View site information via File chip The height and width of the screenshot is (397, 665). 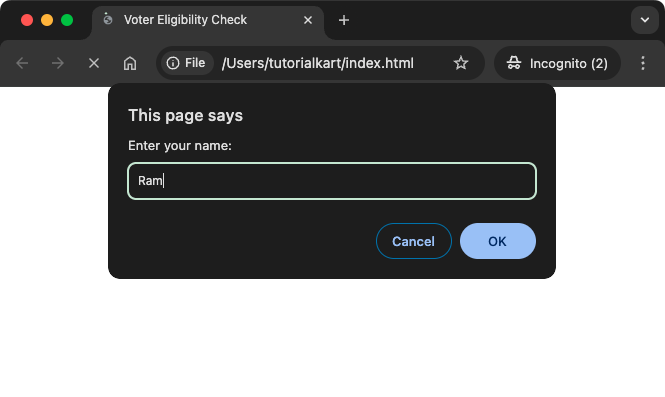coord(186,63)
